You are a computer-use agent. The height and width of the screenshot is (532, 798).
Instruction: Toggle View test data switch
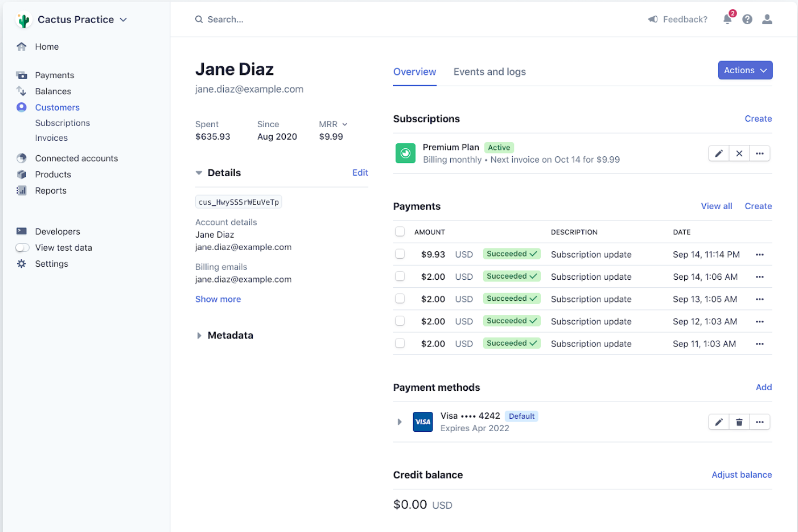pos(23,248)
